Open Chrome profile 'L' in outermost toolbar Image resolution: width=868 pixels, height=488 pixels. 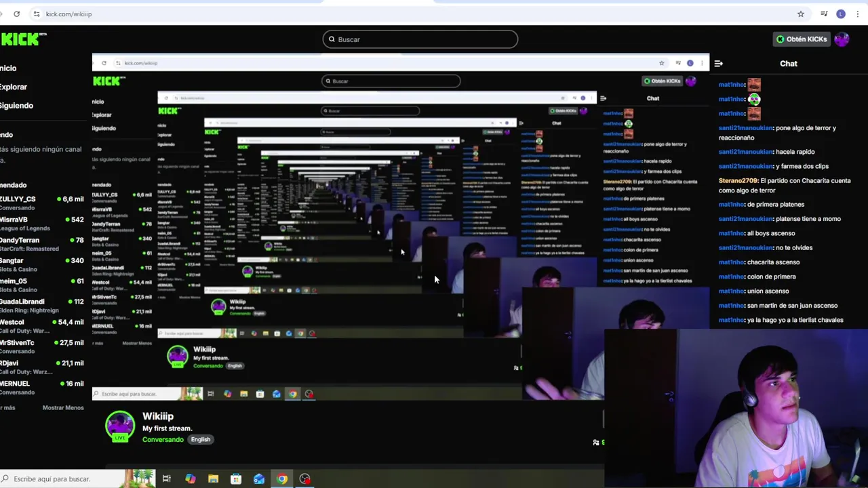(x=841, y=14)
